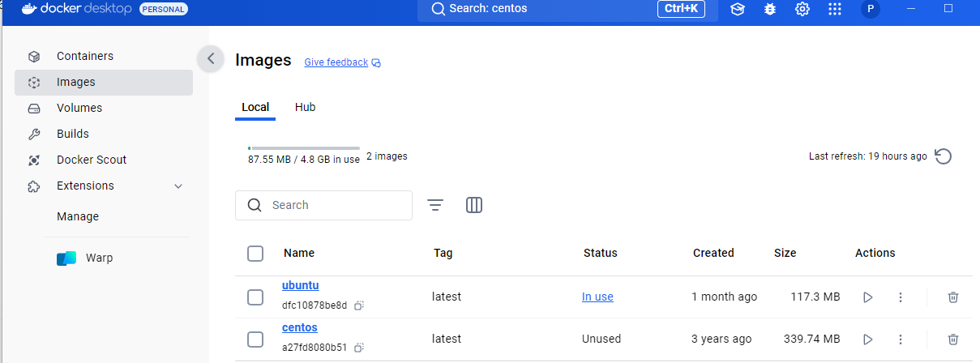This screenshot has width=980, height=363.
Task: Open the apps grid icon in header
Action: point(835,9)
